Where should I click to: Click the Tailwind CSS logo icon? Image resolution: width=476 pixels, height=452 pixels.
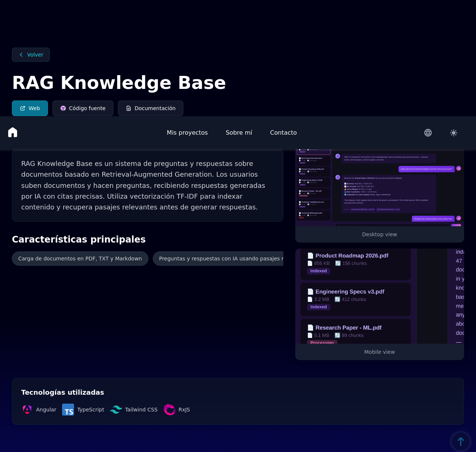(116, 410)
